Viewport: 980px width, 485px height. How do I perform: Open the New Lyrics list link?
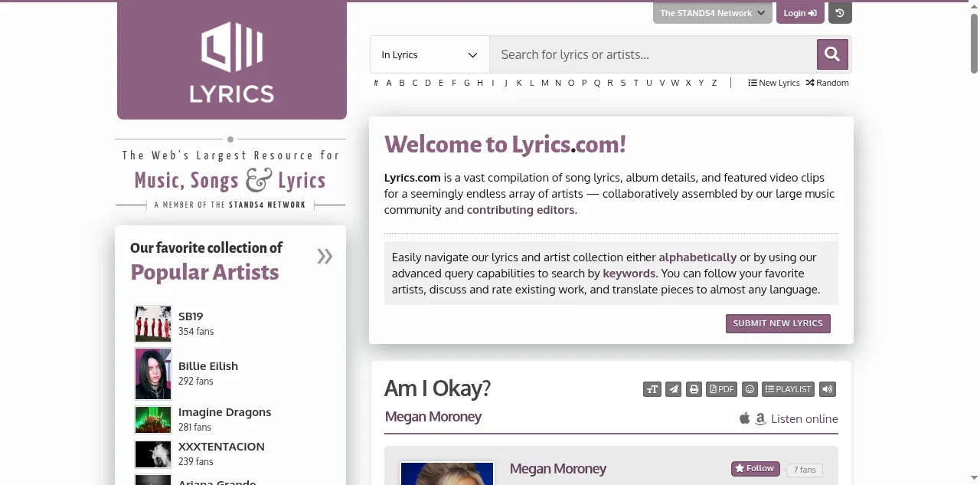click(774, 83)
